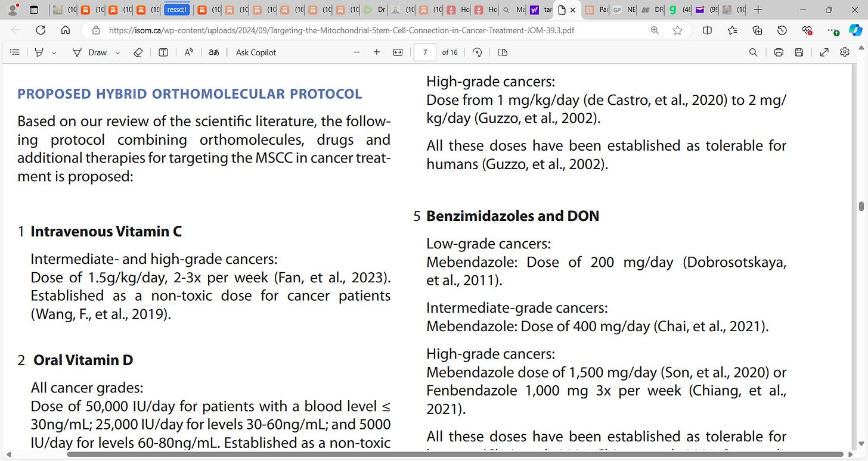Click 'Intravenous Vitamin C' heading

[106, 232]
